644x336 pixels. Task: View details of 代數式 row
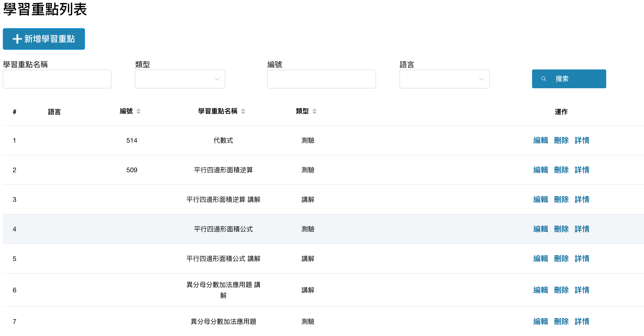coord(582,140)
